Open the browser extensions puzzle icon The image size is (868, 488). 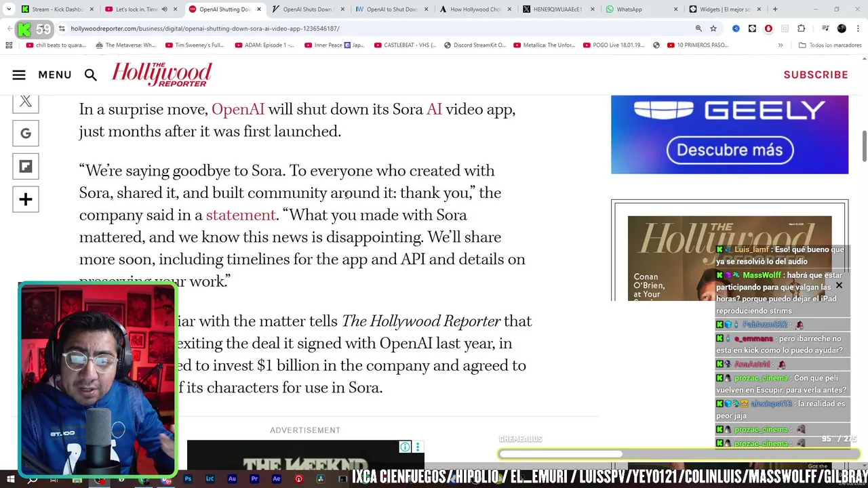(x=802, y=28)
